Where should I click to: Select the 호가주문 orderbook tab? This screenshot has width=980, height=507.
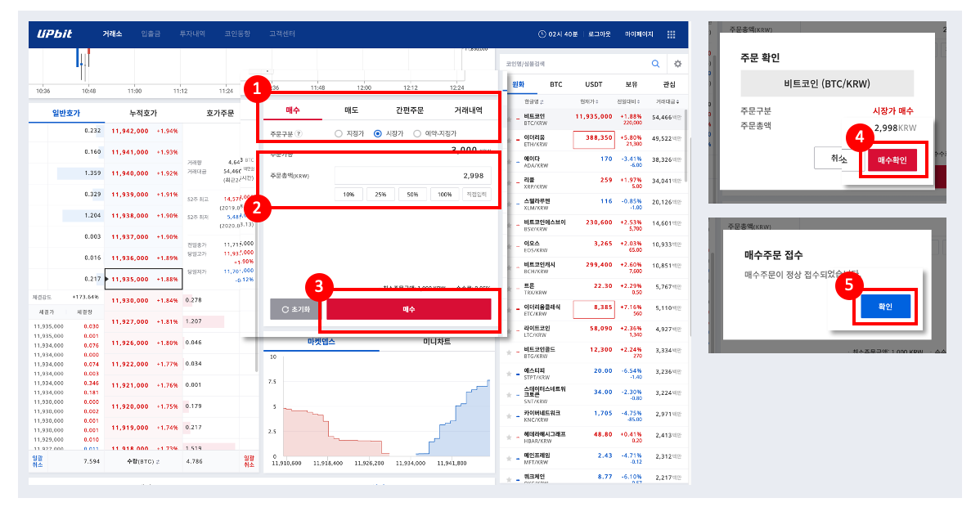(220, 113)
